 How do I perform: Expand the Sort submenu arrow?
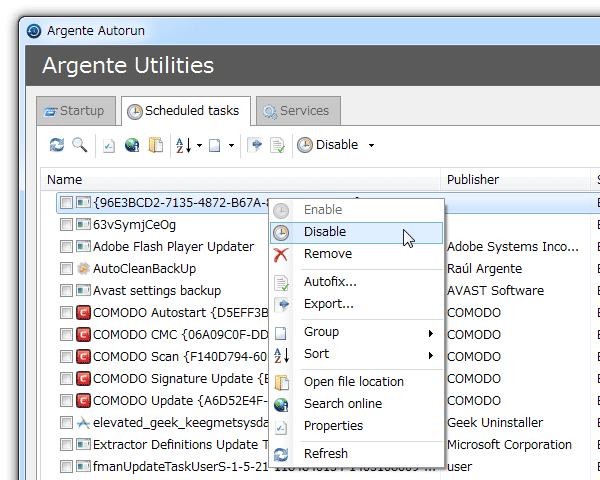[431, 356]
